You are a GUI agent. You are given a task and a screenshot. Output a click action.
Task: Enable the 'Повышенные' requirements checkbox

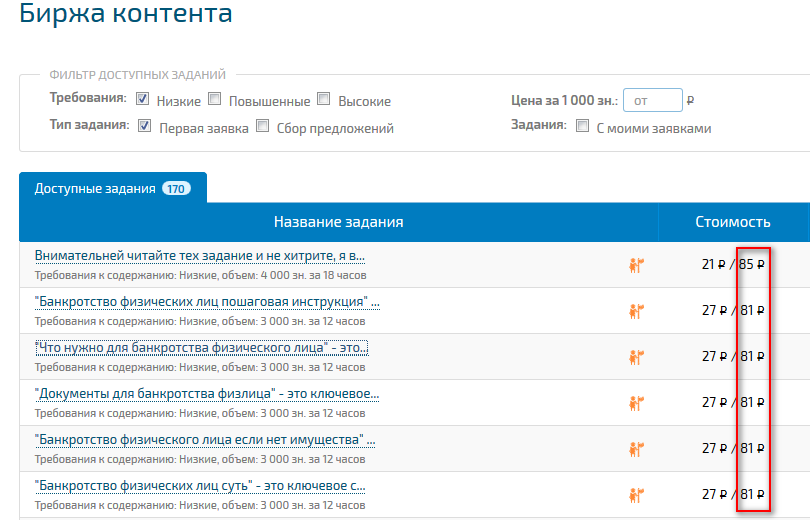coord(214,99)
